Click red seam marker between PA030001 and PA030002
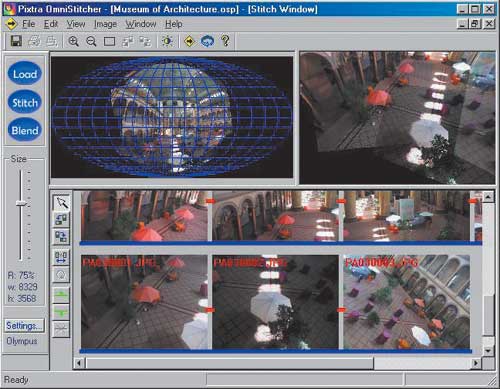The image size is (500, 389). click(210, 310)
